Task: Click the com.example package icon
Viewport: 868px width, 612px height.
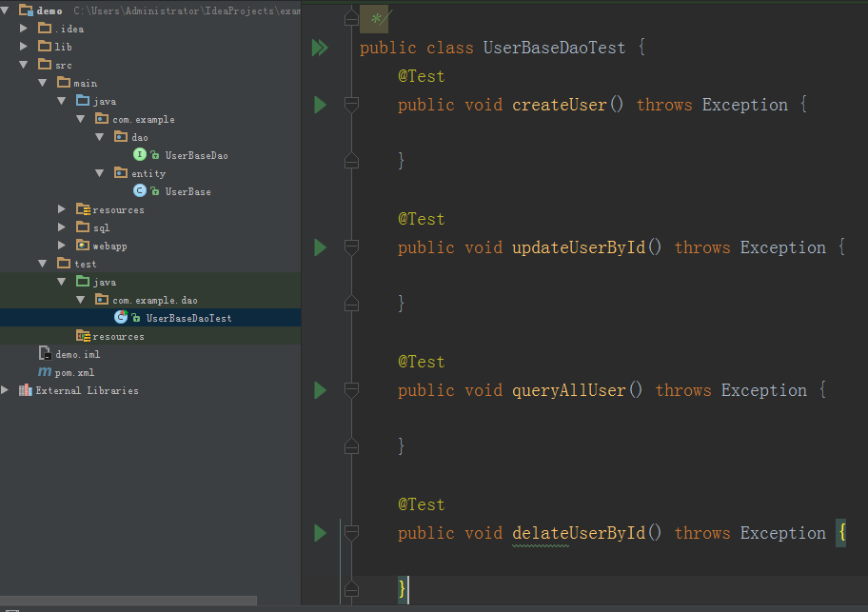Action: click(x=102, y=118)
